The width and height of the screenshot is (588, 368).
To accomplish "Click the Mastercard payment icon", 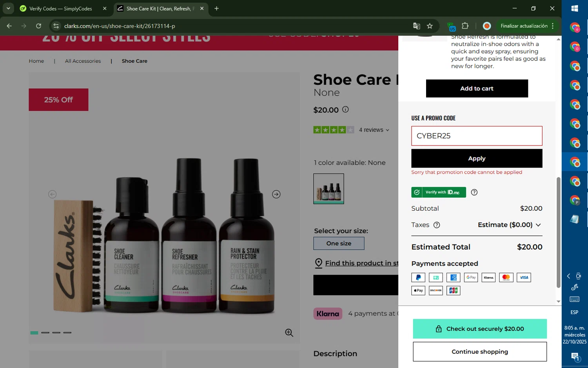I will pyautogui.click(x=506, y=277).
